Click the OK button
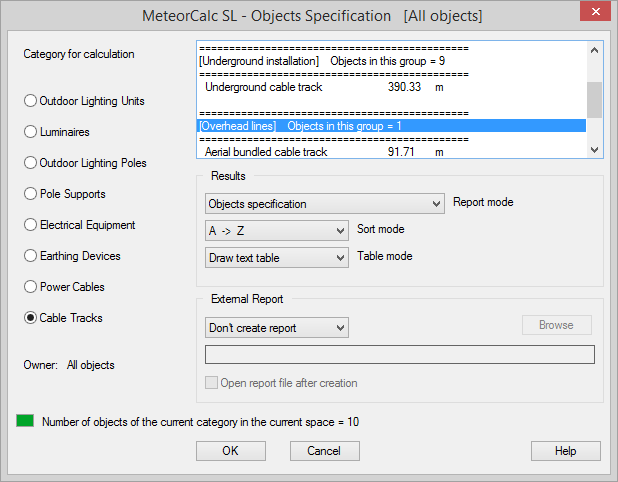The width and height of the screenshot is (618, 482). tap(231, 451)
